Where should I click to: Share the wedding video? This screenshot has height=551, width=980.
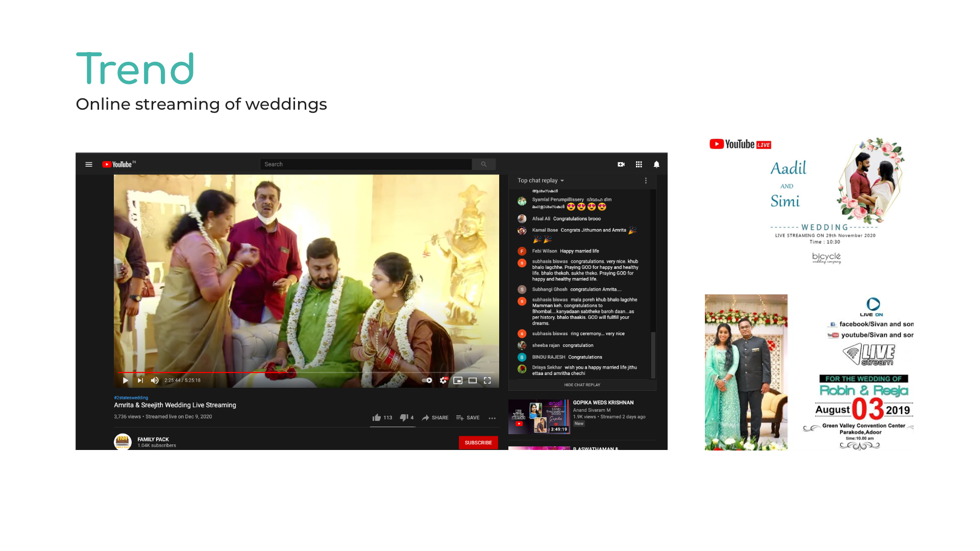[x=435, y=417]
